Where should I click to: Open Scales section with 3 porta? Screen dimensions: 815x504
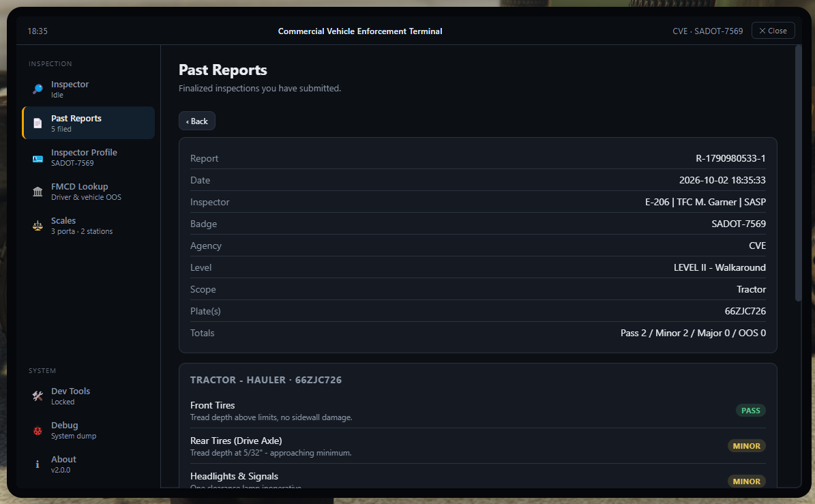pyautogui.click(x=89, y=226)
